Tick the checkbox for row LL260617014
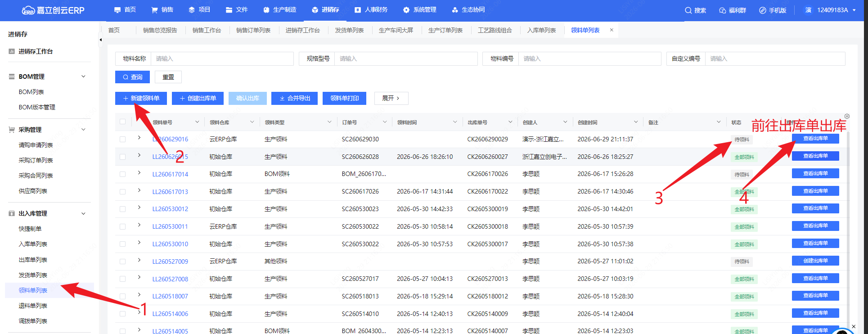868x334 pixels. [x=122, y=174]
